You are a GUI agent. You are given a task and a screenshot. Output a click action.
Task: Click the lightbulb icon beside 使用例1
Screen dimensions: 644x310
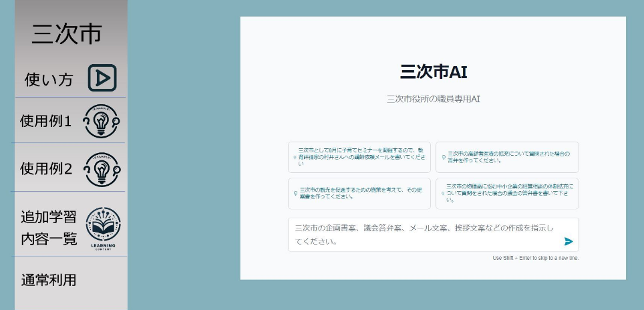(102, 121)
